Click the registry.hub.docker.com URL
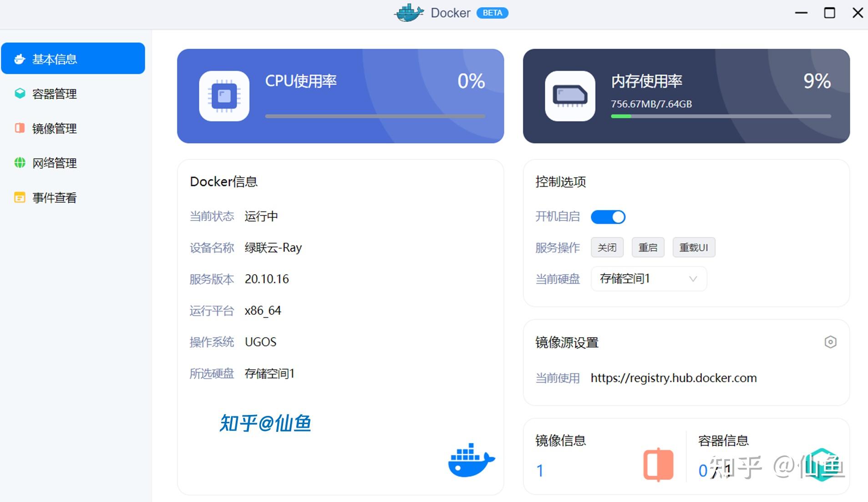This screenshot has height=502, width=868. pos(674,378)
